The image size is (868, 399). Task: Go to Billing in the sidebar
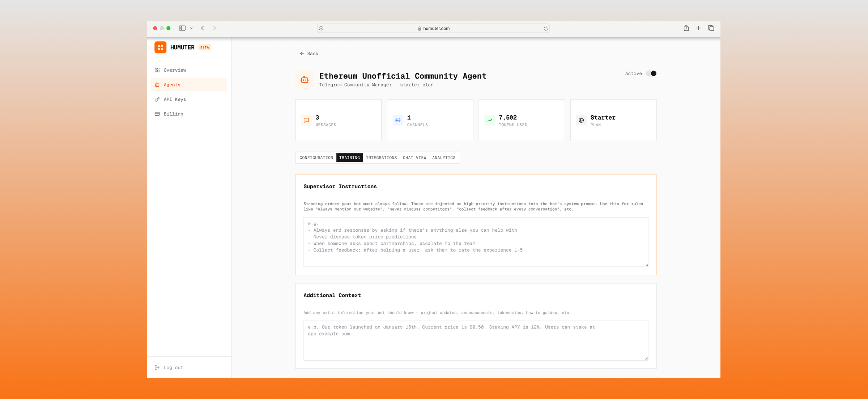click(173, 114)
